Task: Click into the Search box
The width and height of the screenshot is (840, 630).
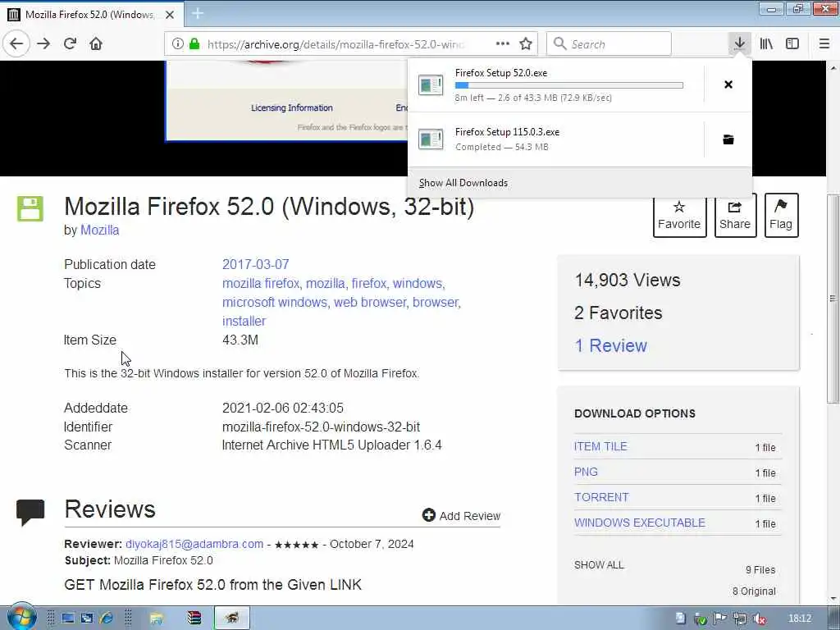Action: pos(609,44)
